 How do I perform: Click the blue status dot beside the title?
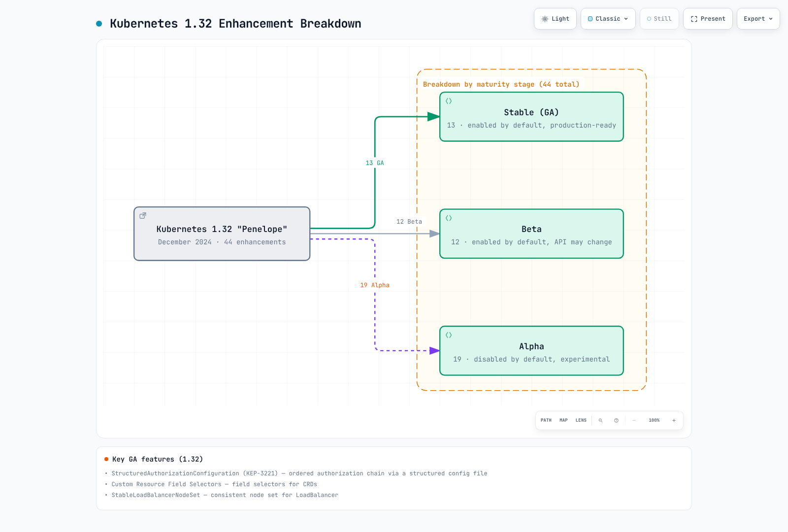click(99, 24)
